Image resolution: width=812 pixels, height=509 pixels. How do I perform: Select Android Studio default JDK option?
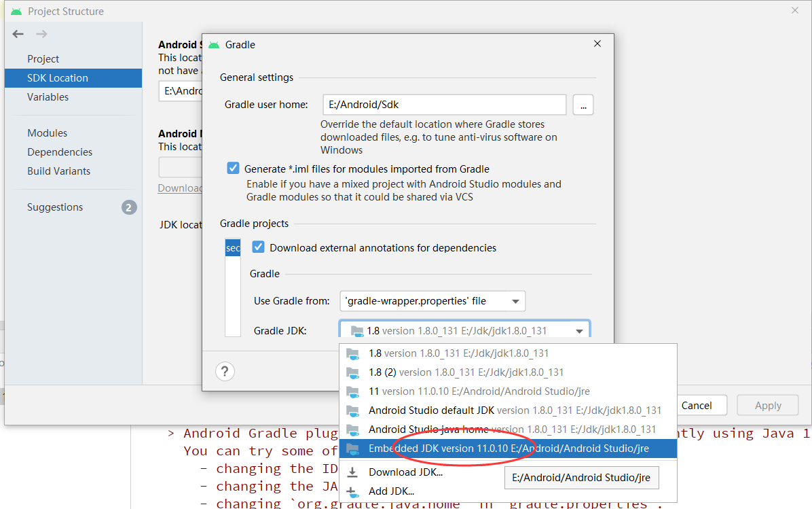pyautogui.click(x=508, y=410)
